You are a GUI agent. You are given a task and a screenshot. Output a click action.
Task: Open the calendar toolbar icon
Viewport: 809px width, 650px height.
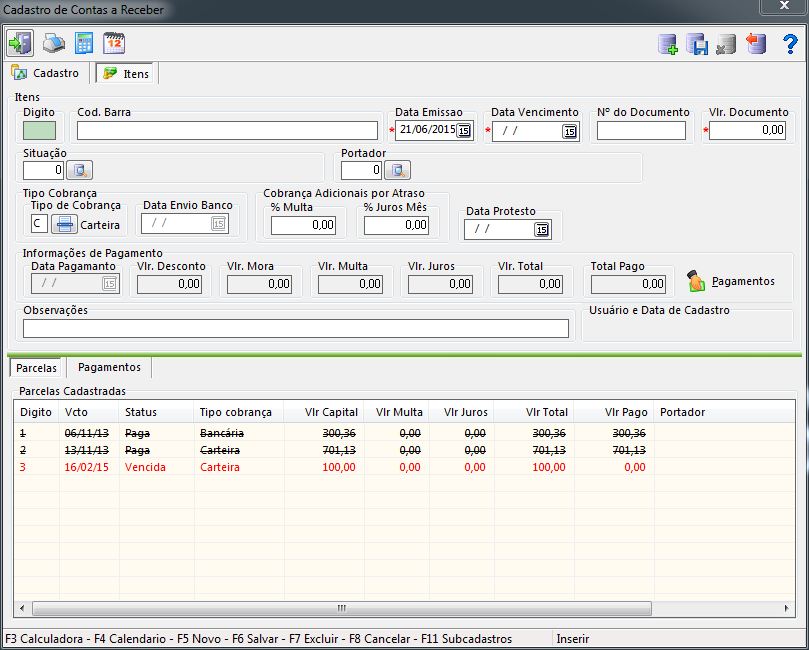114,43
